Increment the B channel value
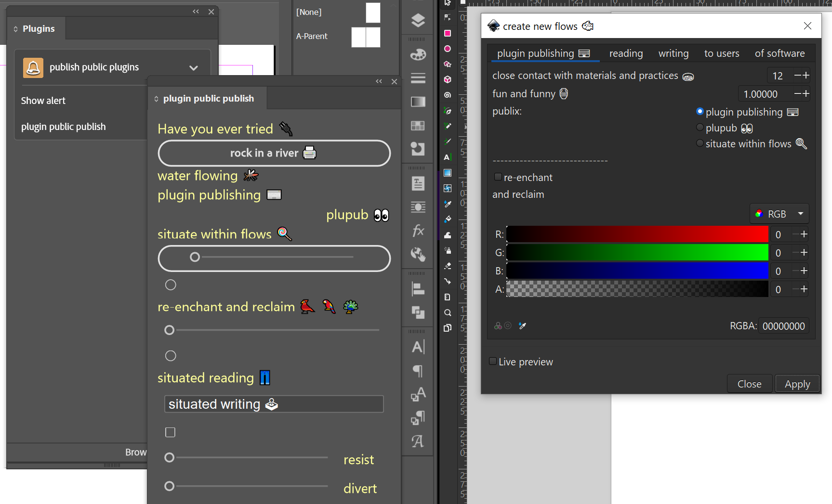The width and height of the screenshot is (832, 504). 804,271
